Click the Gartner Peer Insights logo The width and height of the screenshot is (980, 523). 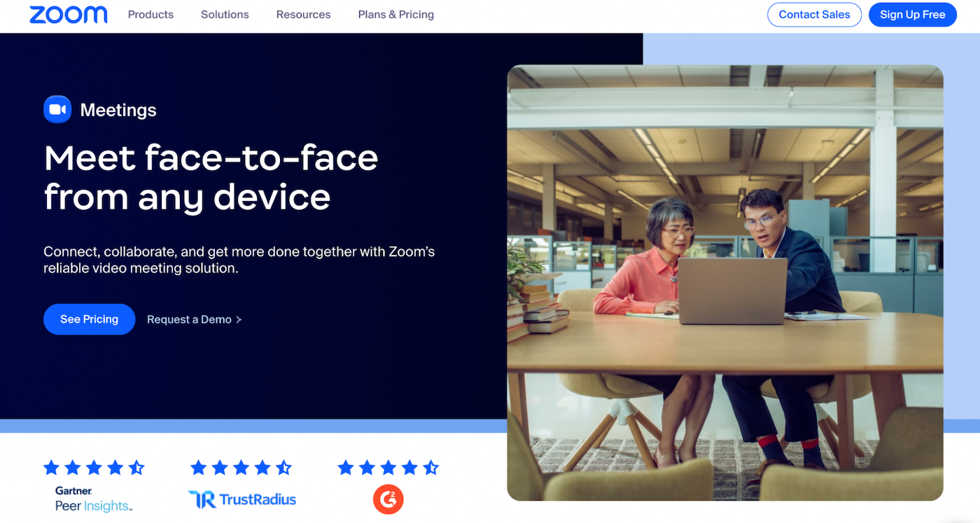(x=94, y=499)
